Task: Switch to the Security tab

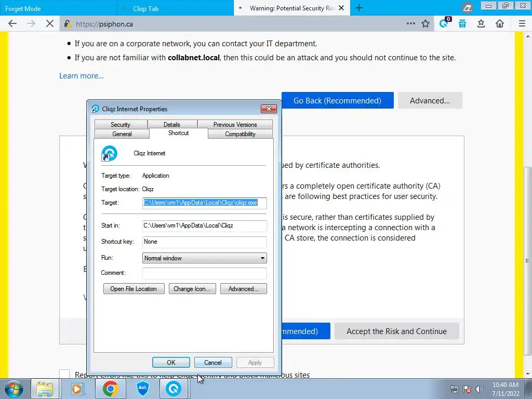Action: coord(121,125)
